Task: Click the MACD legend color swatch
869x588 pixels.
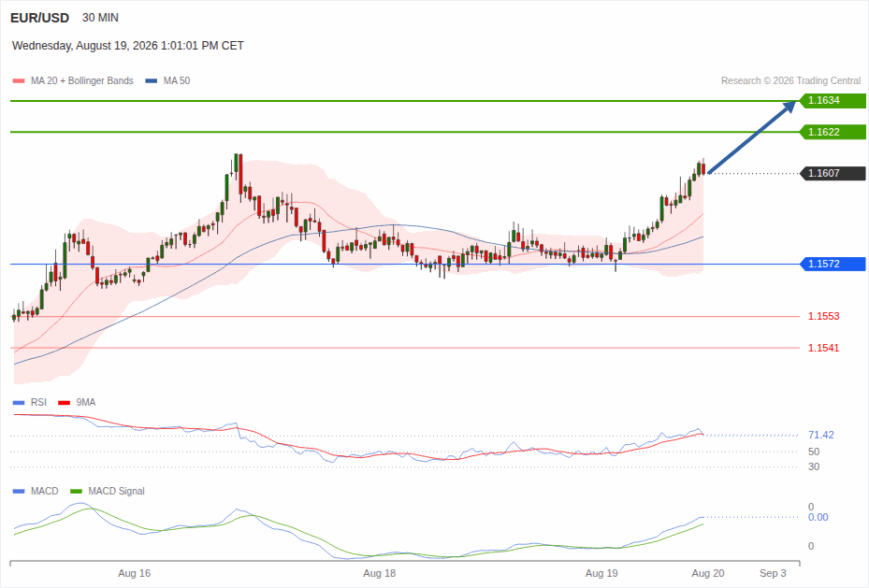Action: (x=19, y=491)
